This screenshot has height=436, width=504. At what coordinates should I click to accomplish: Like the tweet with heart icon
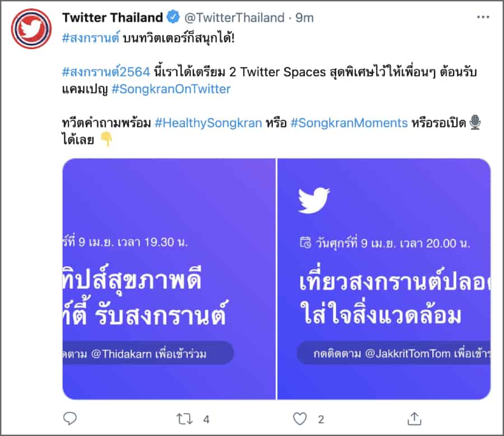(x=300, y=418)
